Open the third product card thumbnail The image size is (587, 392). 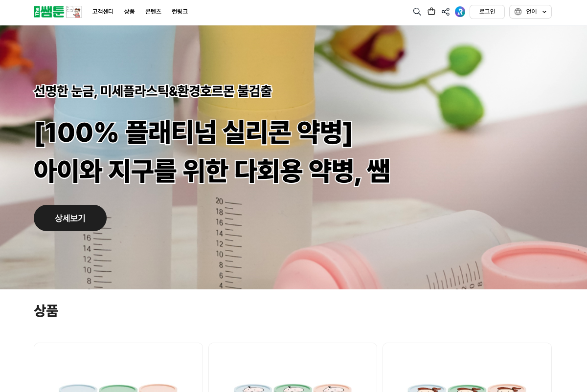click(467, 368)
